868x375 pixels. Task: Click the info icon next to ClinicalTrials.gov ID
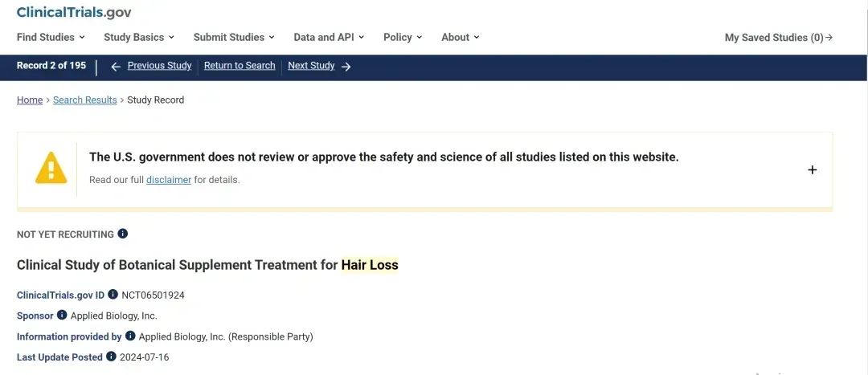tap(113, 295)
